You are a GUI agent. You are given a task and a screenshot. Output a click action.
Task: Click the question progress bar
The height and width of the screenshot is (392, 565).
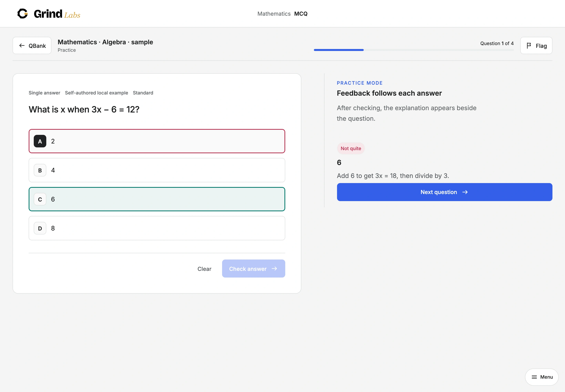(x=414, y=50)
